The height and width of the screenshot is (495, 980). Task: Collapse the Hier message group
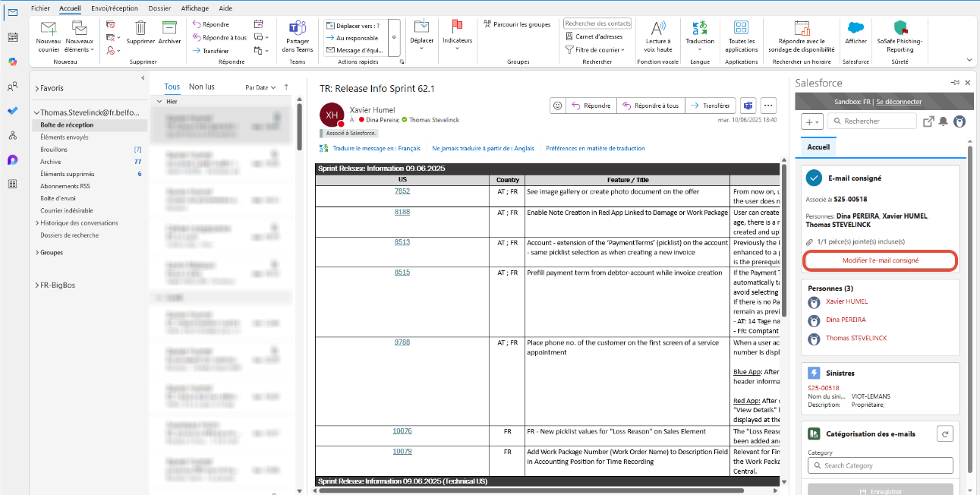click(x=160, y=101)
